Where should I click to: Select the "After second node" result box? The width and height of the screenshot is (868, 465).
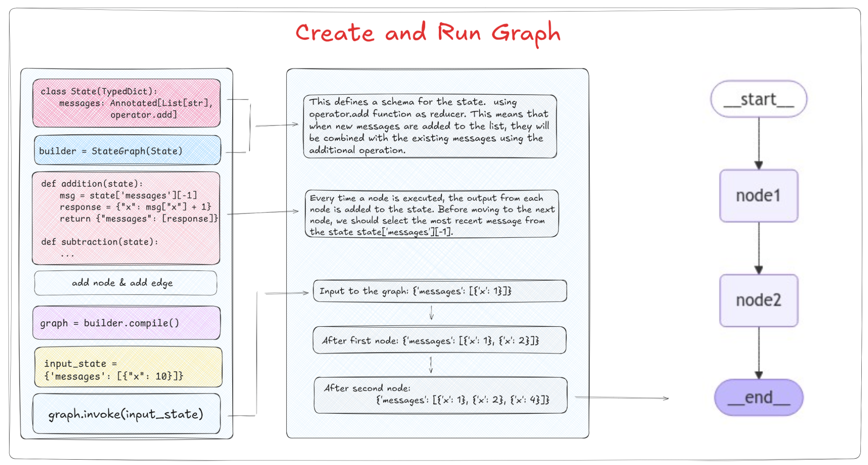coord(440,395)
